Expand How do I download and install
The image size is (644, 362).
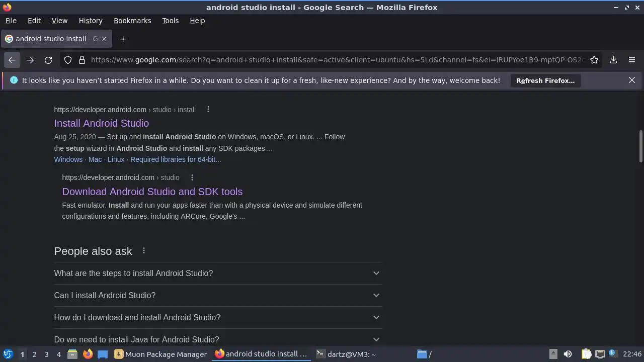point(218,317)
